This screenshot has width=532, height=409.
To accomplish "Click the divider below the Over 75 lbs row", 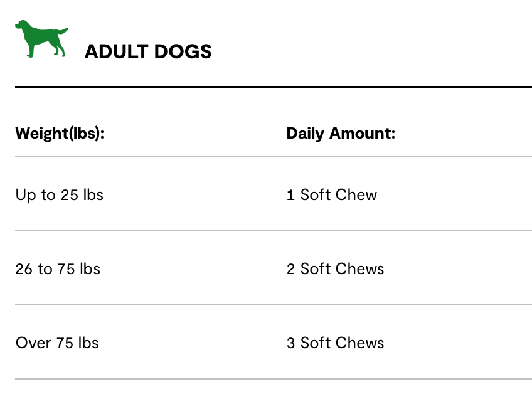I will (274, 379).
